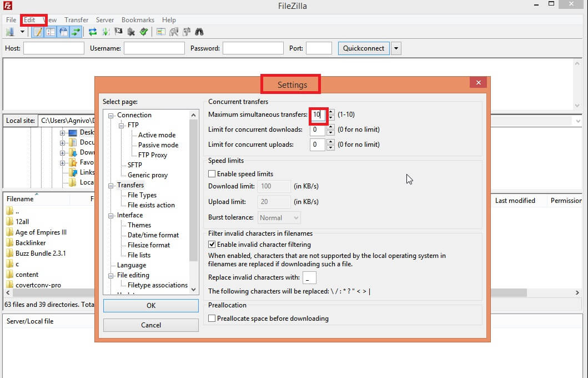
Task: Toggle the message log display icon
Action: pos(37,32)
